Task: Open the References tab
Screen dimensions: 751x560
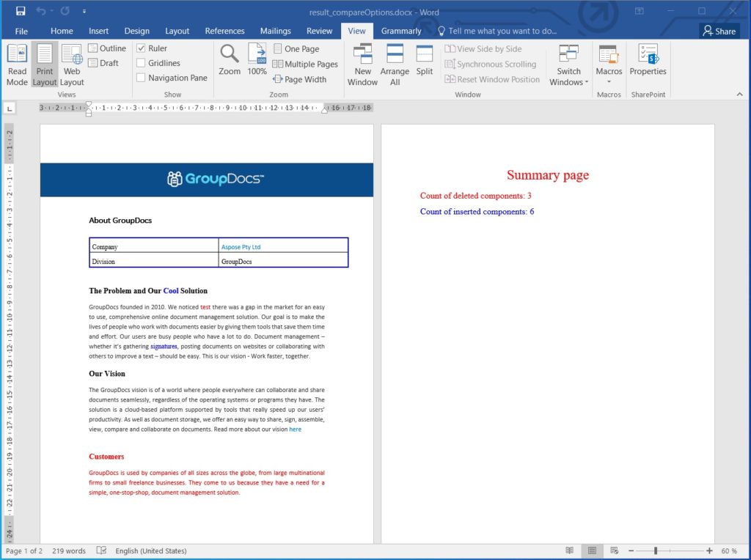Action: click(224, 31)
